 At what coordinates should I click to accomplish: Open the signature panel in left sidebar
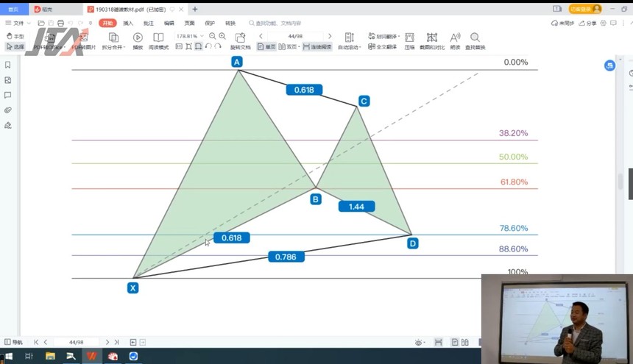[x=7, y=125]
